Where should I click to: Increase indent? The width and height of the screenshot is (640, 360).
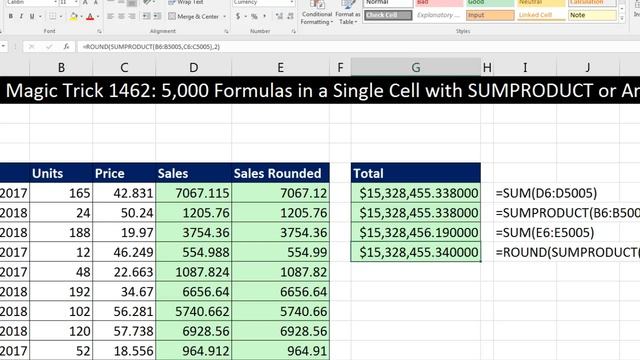157,16
